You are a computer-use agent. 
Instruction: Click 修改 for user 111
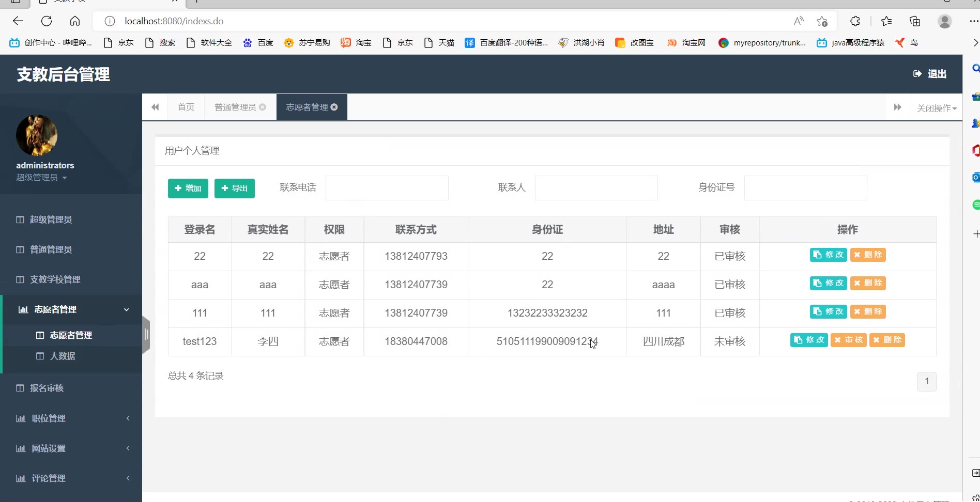point(829,311)
